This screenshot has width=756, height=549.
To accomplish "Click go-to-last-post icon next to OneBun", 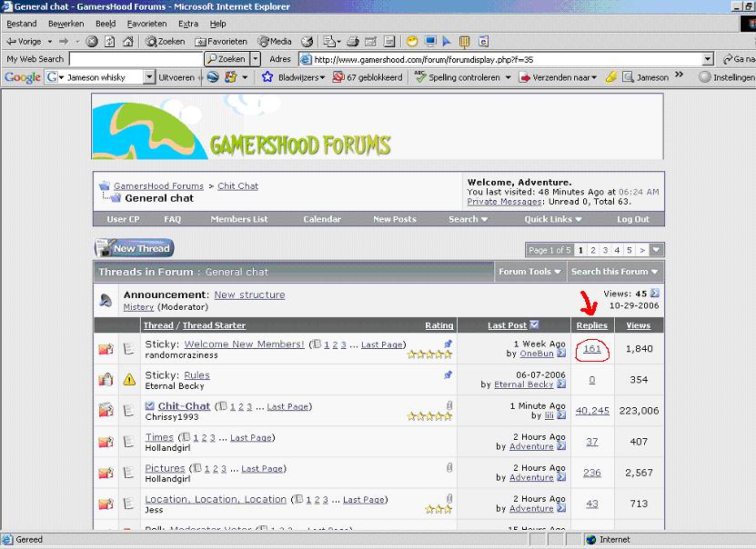I will tap(561, 354).
